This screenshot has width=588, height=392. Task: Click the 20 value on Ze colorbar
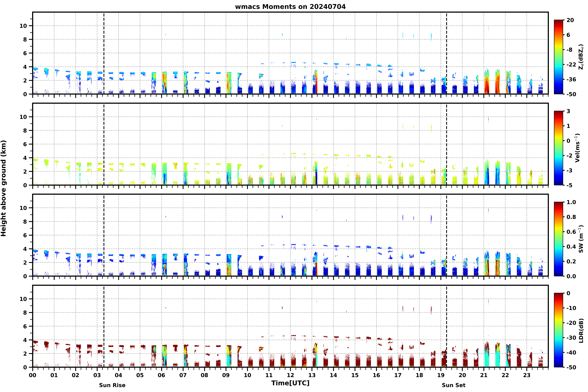pyautogui.click(x=570, y=20)
